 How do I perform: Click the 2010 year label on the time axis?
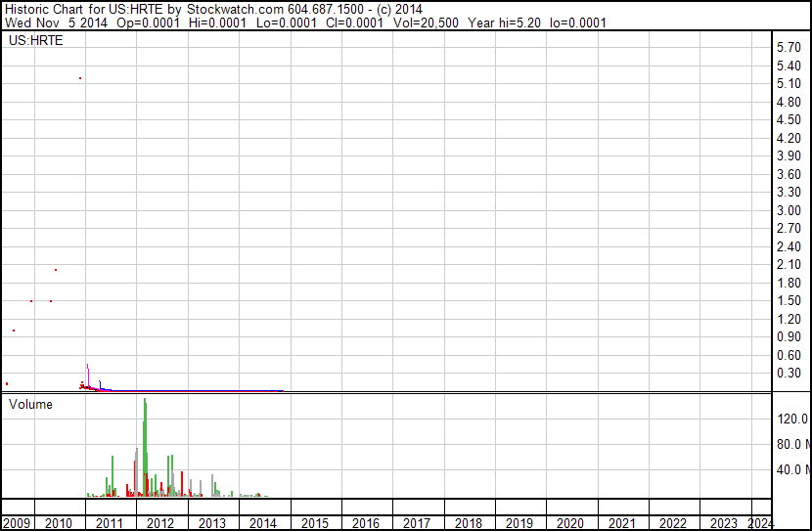59,523
